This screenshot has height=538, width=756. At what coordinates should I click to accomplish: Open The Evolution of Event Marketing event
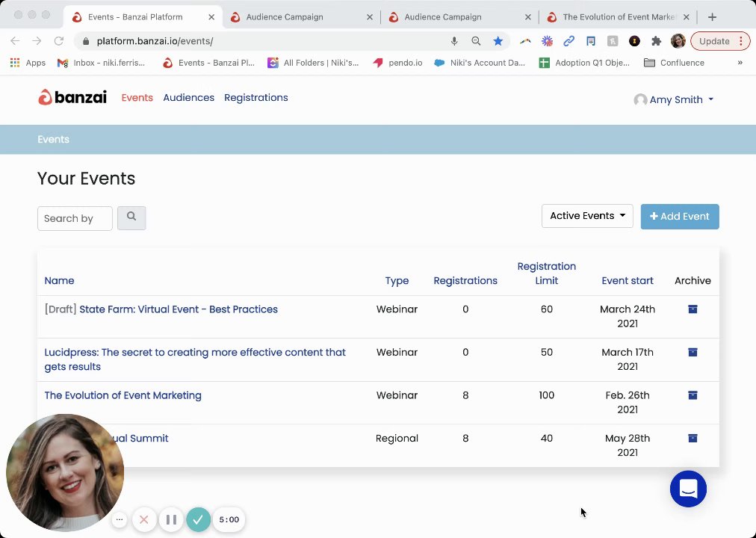pos(123,395)
